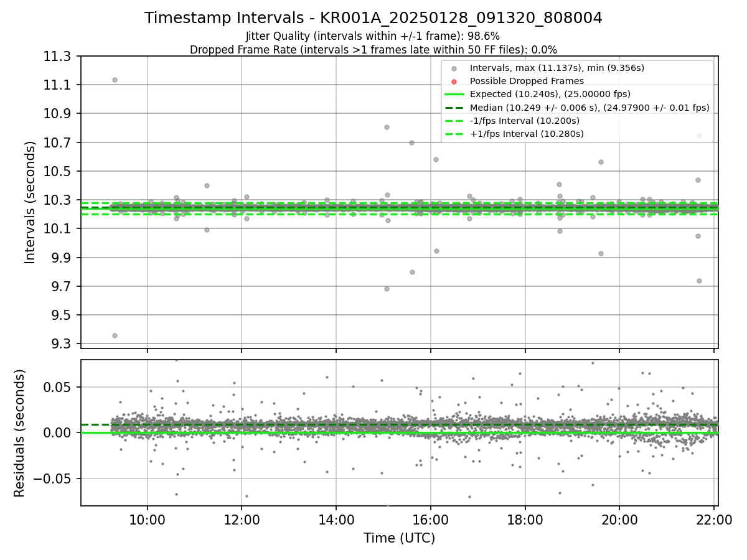The width and height of the screenshot is (747, 560).
Task: Click the '14:00' time tick label
Action: (336, 520)
